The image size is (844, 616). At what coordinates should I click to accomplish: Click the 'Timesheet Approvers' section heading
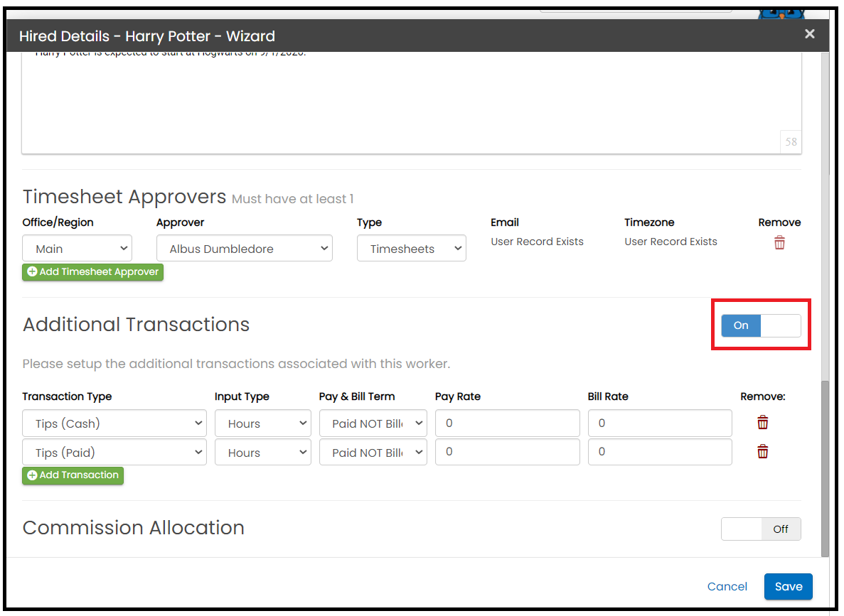[124, 197]
